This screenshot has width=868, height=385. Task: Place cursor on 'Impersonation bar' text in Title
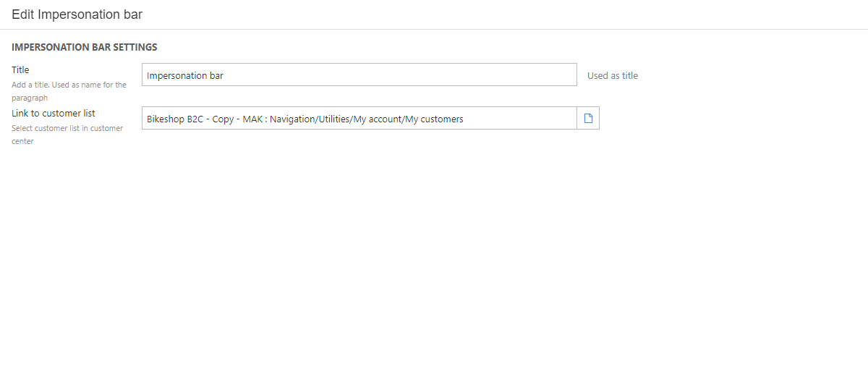pyautogui.click(x=185, y=75)
